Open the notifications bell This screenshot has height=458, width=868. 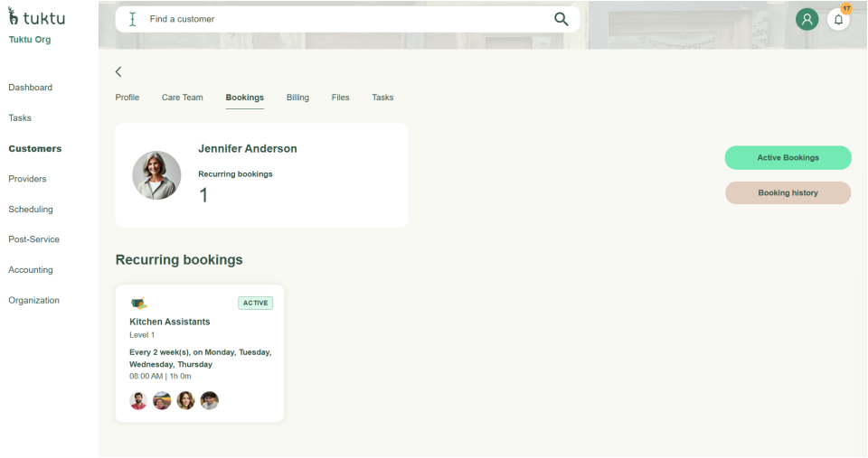[x=838, y=19]
